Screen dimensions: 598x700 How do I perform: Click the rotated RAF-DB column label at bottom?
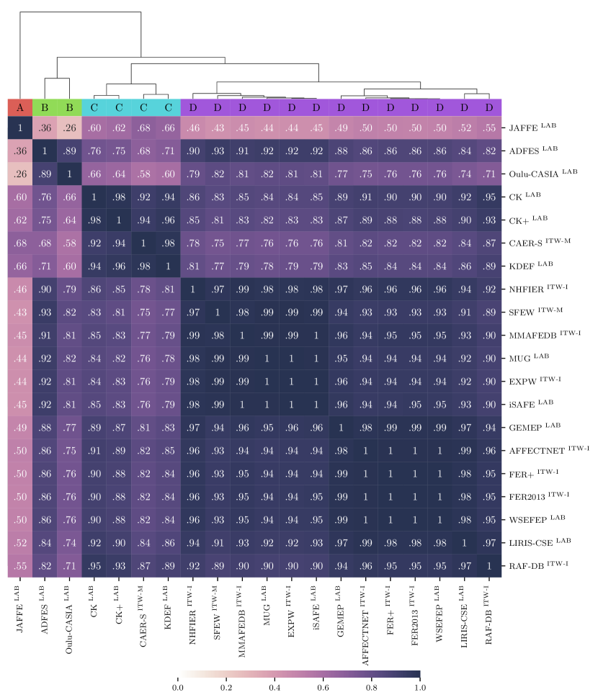[x=487, y=615]
